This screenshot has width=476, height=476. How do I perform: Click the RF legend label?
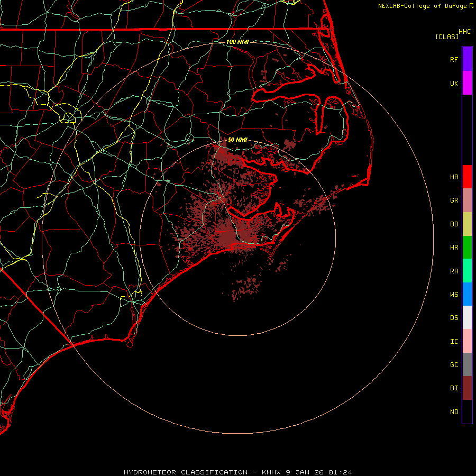tap(454, 59)
